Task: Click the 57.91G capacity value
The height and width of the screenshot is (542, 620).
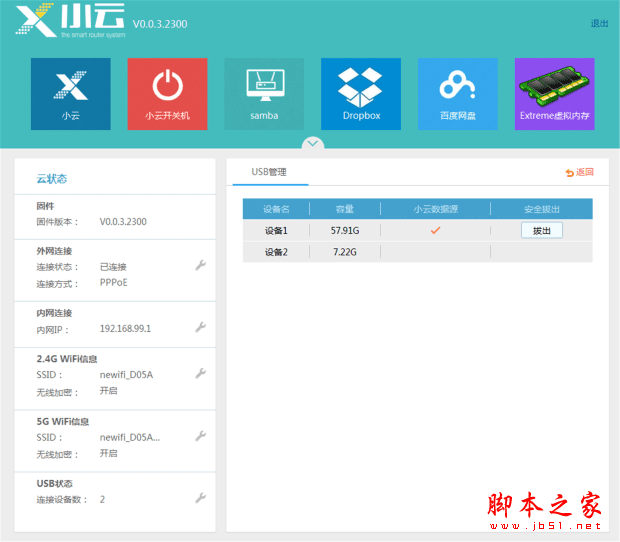Action: [345, 230]
